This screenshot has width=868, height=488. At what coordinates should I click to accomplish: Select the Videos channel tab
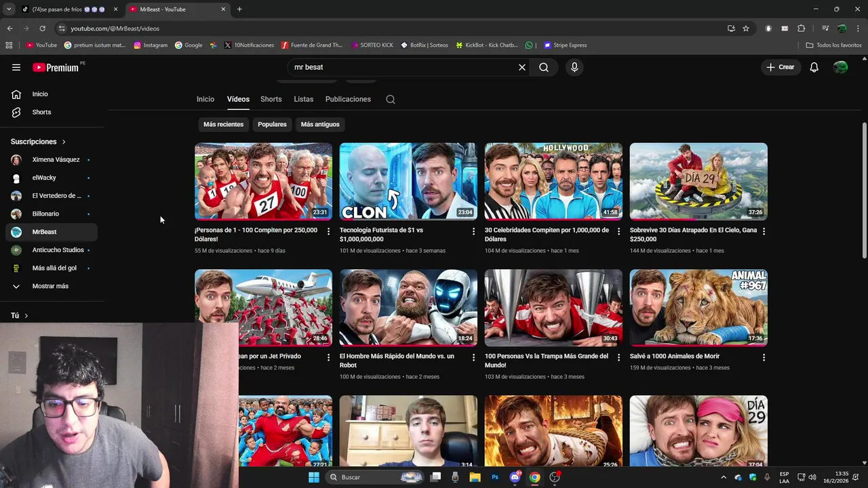[x=238, y=99]
